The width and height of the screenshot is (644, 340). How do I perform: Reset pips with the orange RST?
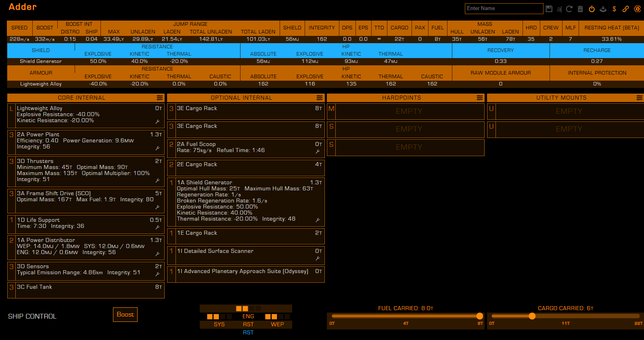click(x=248, y=324)
